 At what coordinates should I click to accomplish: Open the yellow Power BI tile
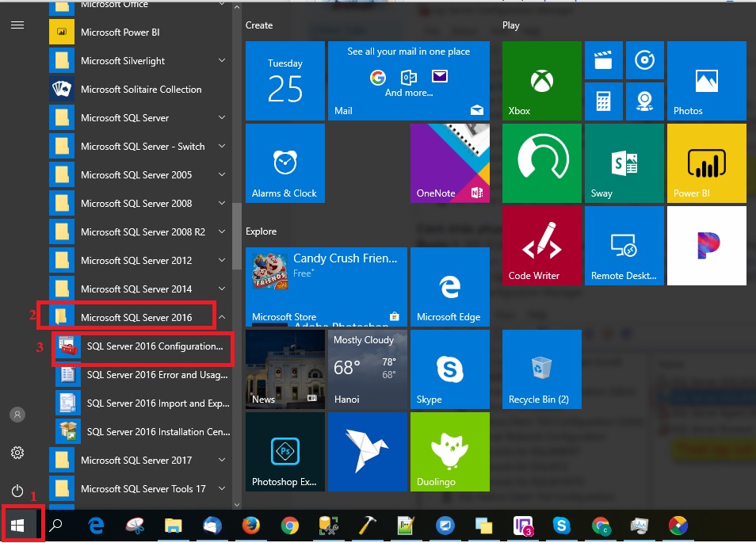point(706,163)
